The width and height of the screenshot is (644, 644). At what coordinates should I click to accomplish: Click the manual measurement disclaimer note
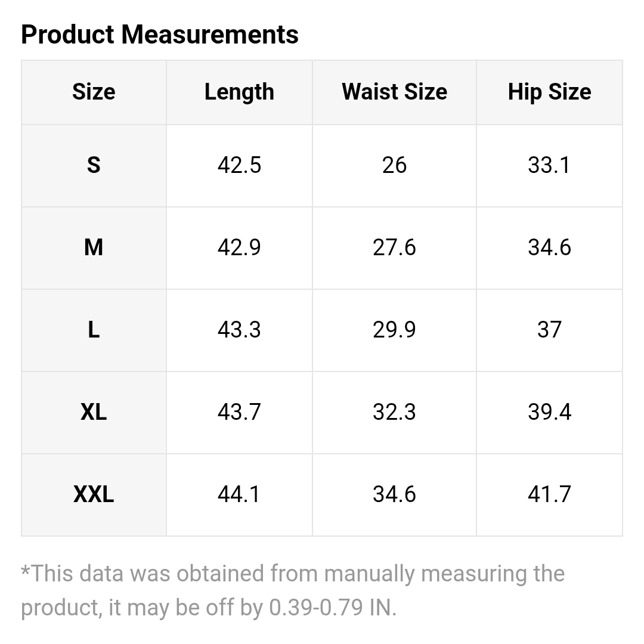coord(292,590)
